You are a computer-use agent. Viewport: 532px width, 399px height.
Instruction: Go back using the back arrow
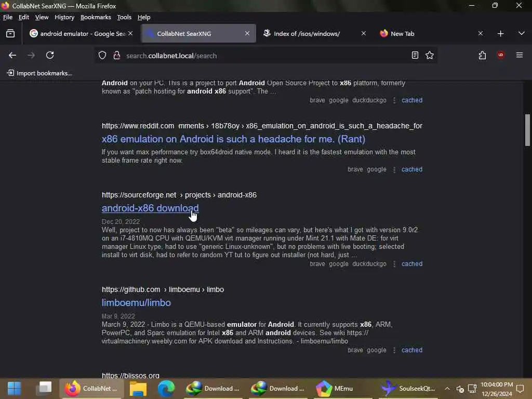12,55
